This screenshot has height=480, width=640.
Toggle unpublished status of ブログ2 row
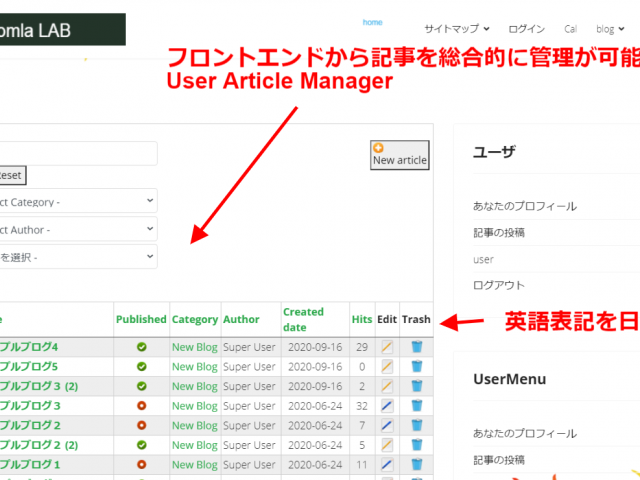(142, 425)
